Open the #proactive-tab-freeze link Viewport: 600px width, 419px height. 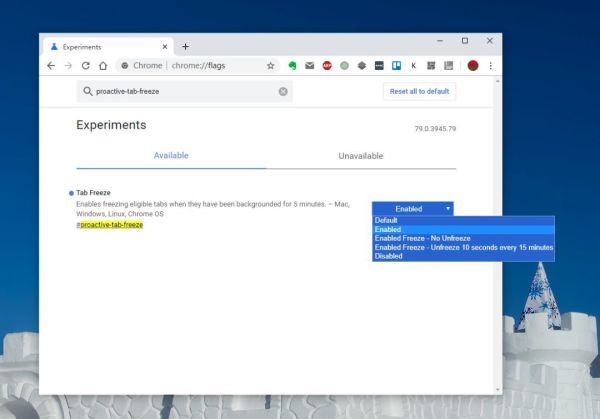click(109, 225)
